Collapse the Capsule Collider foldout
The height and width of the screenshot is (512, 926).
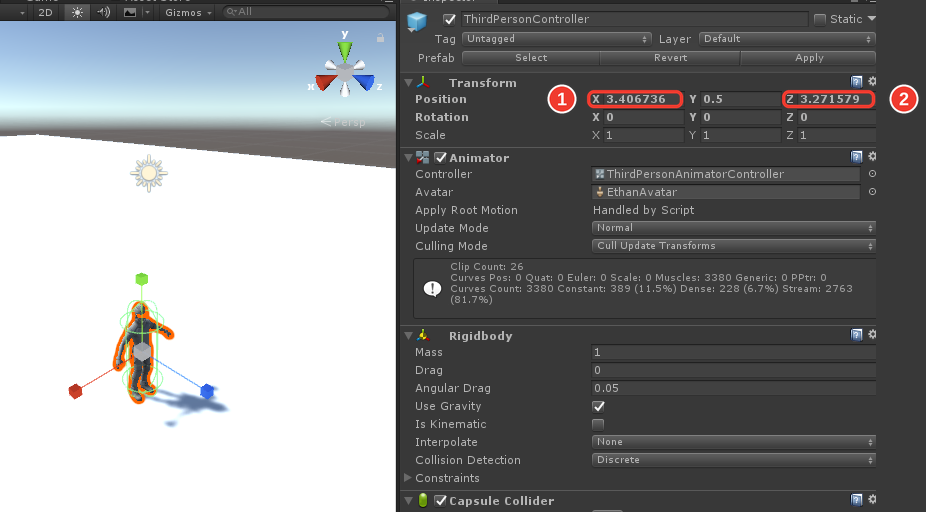[408, 500]
